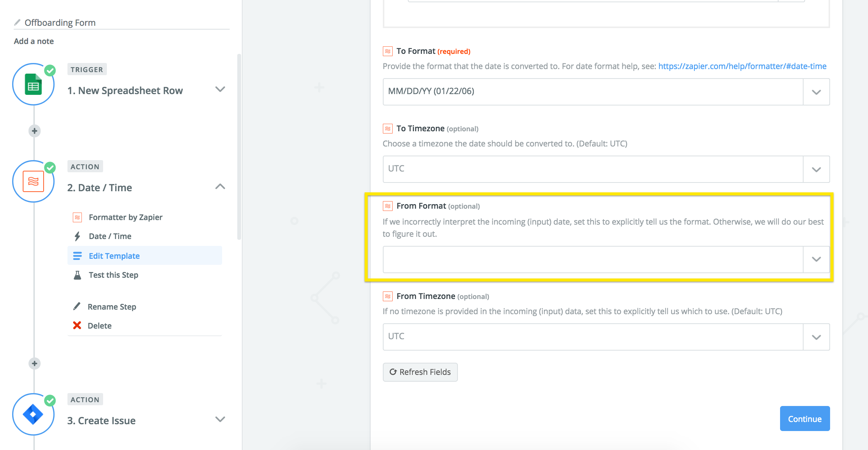Click the To Format field showing MM/DD/YY
868x450 pixels.
point(593,92)
